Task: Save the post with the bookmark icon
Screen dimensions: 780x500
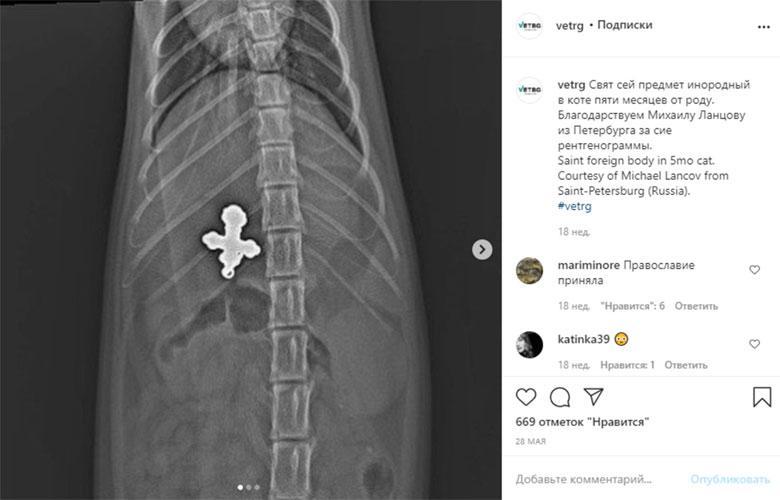Action: (x=762, y=397)
